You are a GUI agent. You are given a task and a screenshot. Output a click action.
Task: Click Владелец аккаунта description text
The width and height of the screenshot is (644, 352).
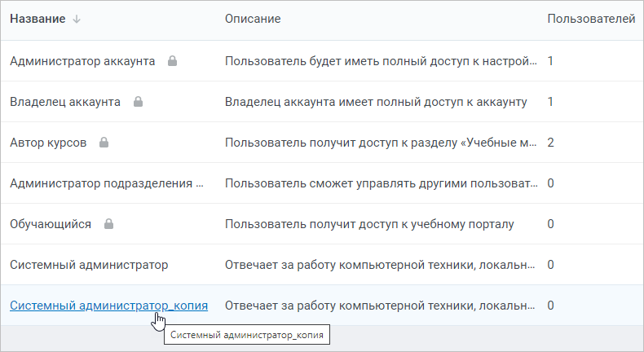(376, 102)
